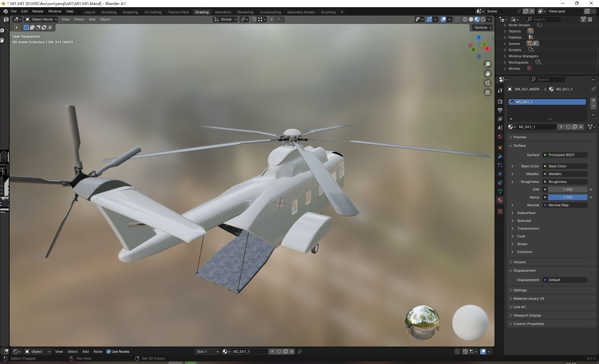
Task: Toggle viewport gizmos display
Action: 429,19
